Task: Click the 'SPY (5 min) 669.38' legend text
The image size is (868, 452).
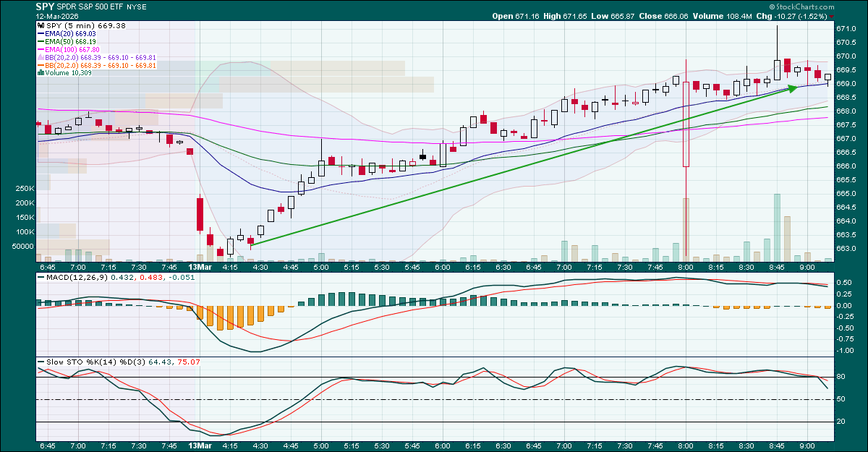Action: 86,25
